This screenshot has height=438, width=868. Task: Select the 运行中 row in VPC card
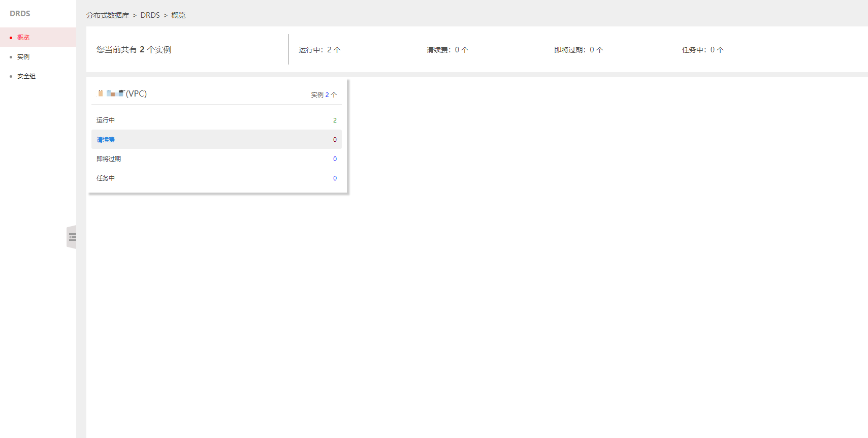[216, 120]
